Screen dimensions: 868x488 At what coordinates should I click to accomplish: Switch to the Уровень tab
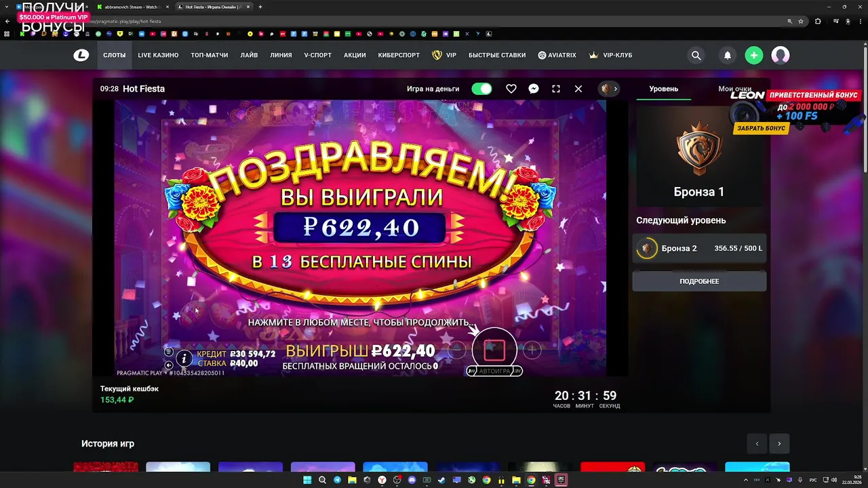[x=663, y=89]
